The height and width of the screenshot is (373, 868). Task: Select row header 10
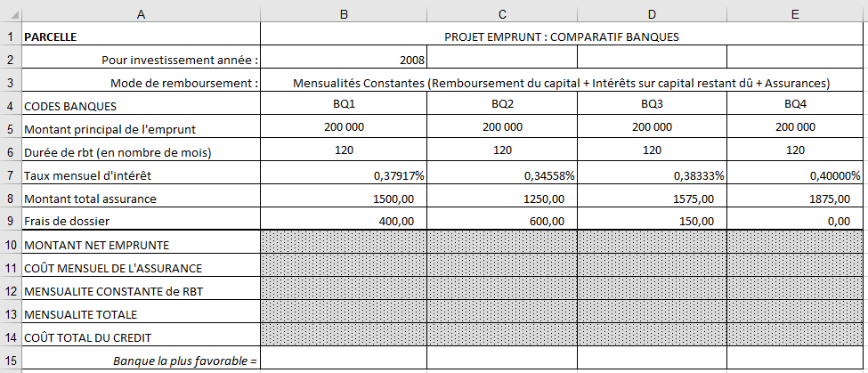[x=10, y=244]
